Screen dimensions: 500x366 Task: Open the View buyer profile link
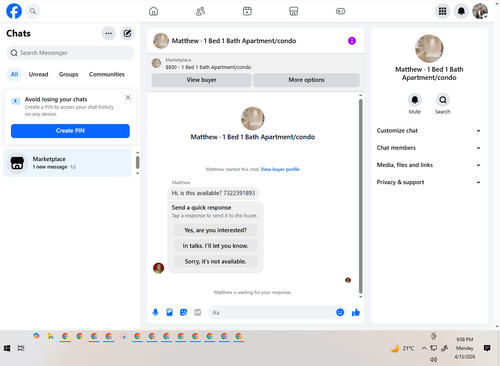pyautogui.click(x=280, y=169)
